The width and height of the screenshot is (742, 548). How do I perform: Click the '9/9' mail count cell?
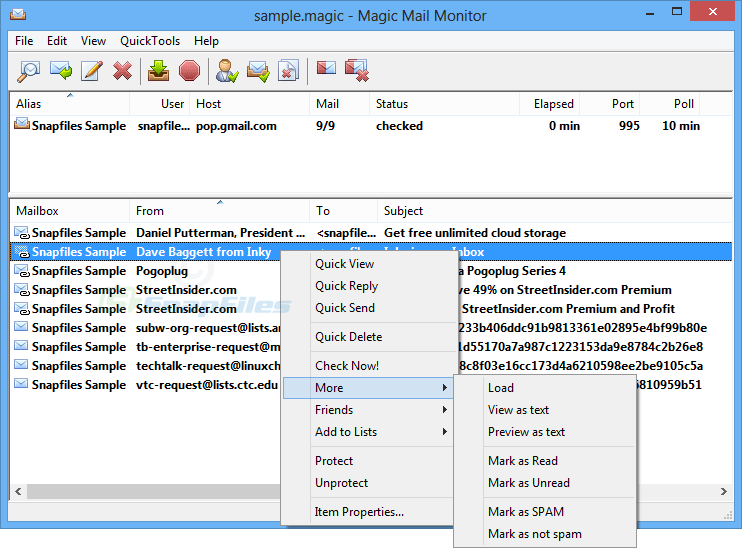[x=325, y=126]
